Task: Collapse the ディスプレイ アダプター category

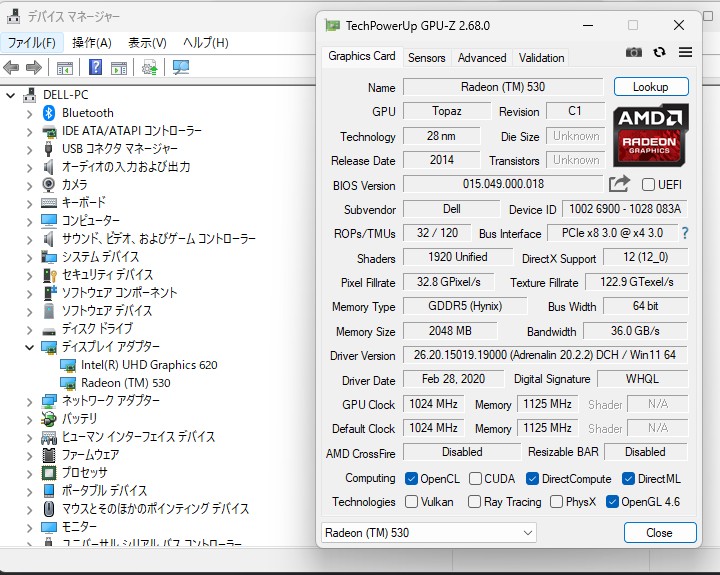Action: (29, 347)
